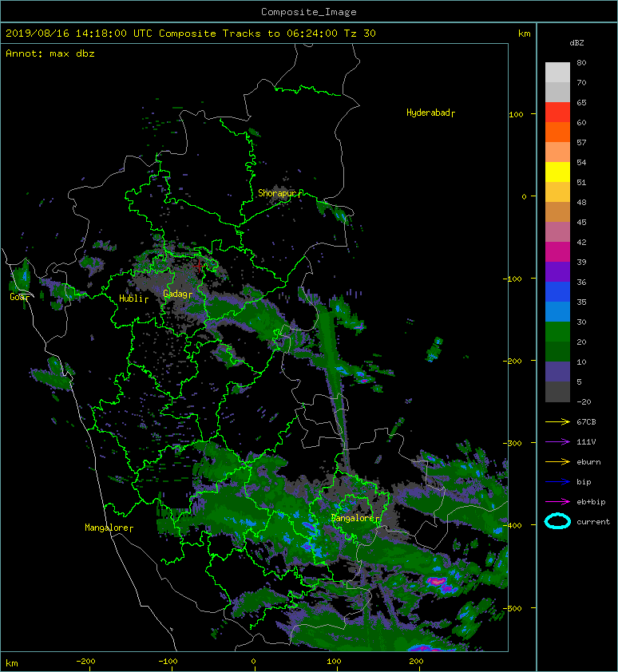Pick the magenta swatch between 42 and 39

click(557, 251)
